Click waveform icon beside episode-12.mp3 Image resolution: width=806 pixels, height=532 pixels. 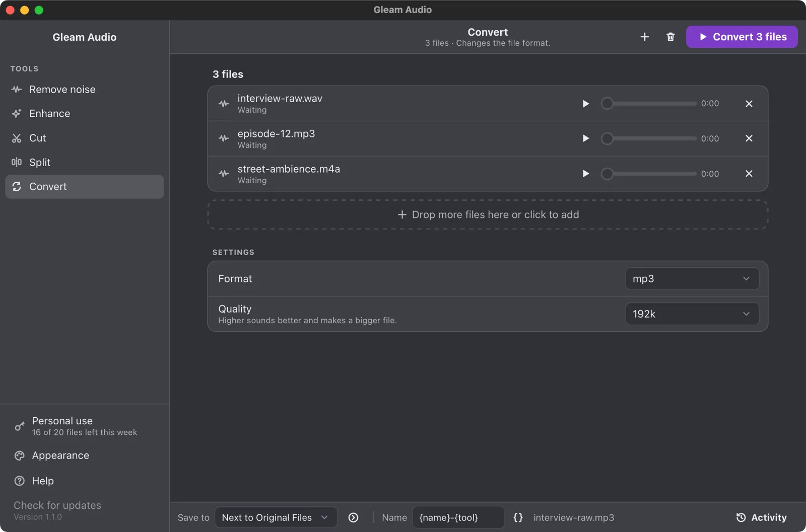coord(224,138)
